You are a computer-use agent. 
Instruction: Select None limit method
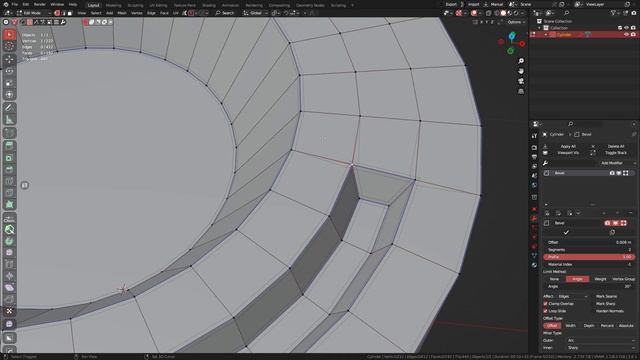(554, 279)
